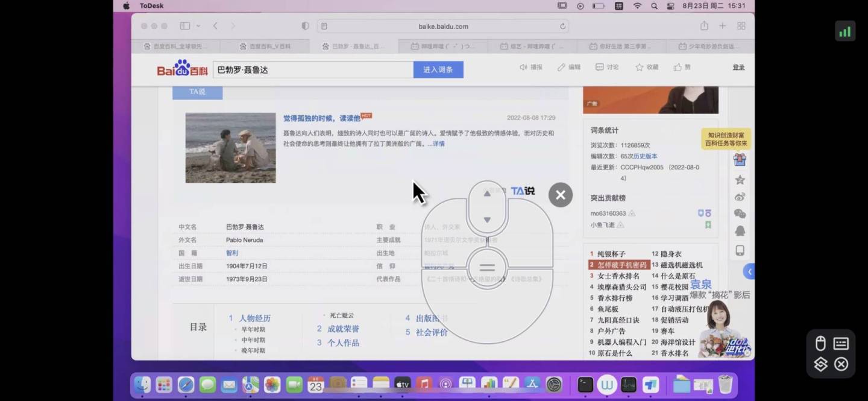
Task: Click the 播报 speaker icon
Action: coord(531,67)
